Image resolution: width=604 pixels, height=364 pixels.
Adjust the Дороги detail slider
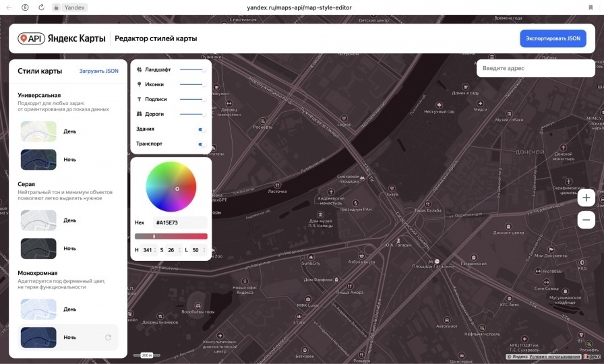[x=193, y=114]
